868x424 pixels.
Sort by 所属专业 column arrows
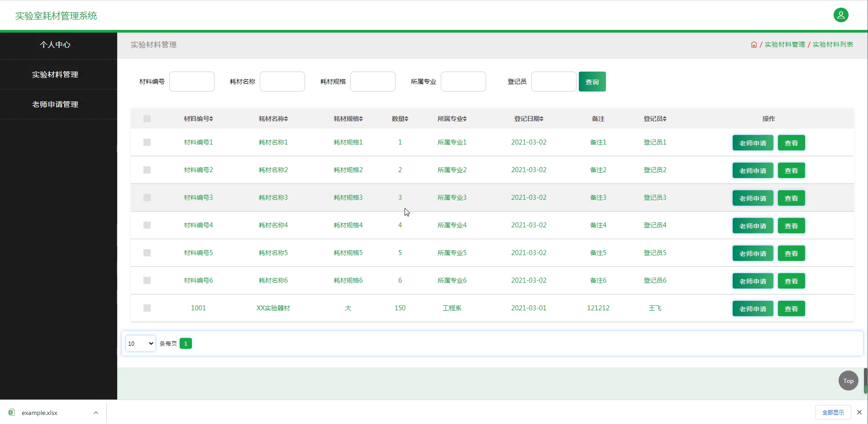click(x=465, y=119)
